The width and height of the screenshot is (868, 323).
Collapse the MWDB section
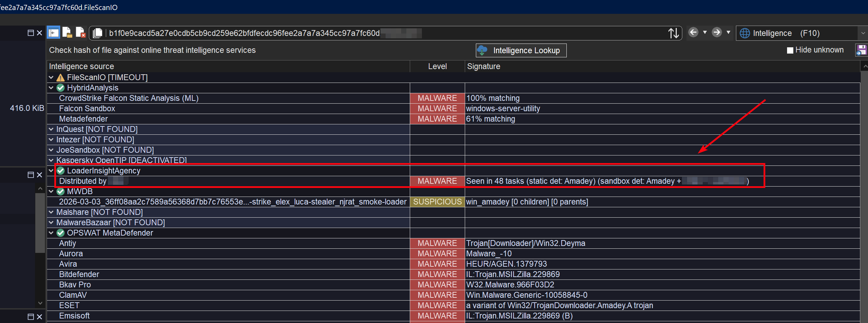[x=51, y=191]
